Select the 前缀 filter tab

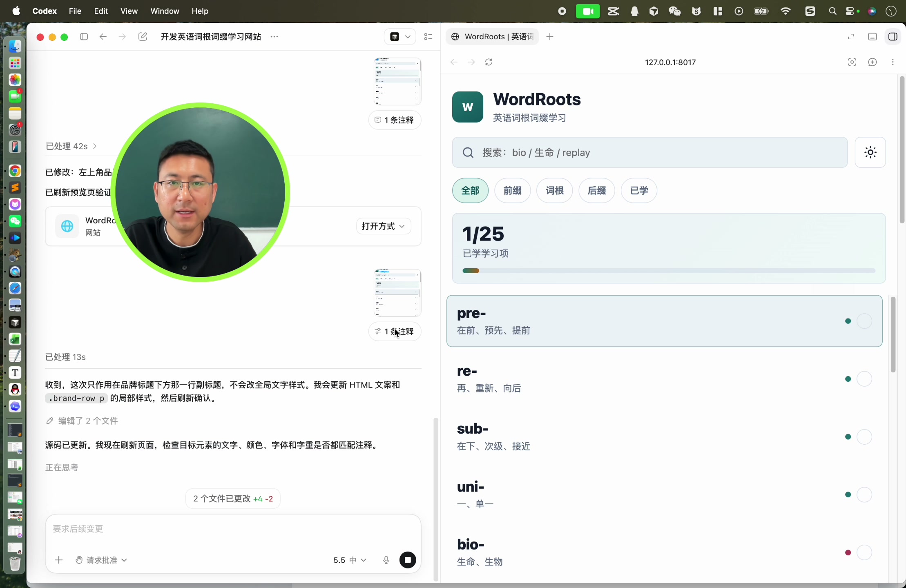512,190
